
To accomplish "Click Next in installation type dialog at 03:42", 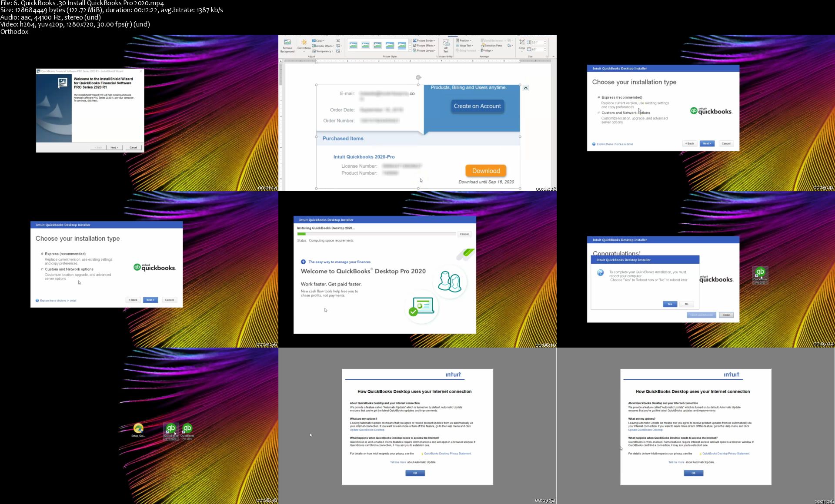I will [x=707, y=143].
